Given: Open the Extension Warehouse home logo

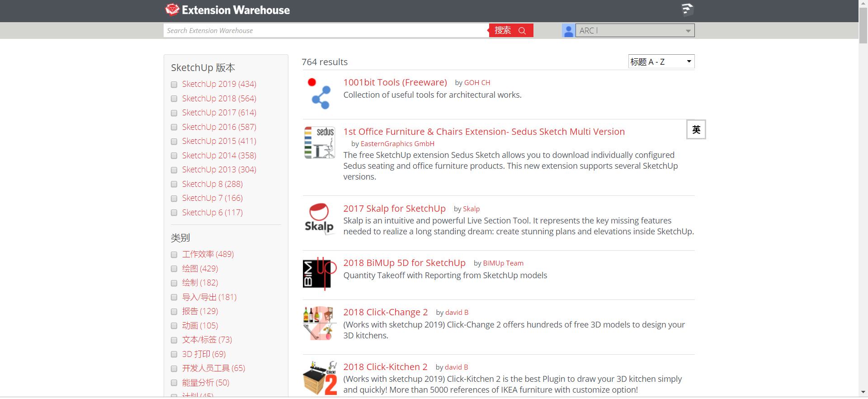Looking at the screenshot, I should tap(227, 10).
